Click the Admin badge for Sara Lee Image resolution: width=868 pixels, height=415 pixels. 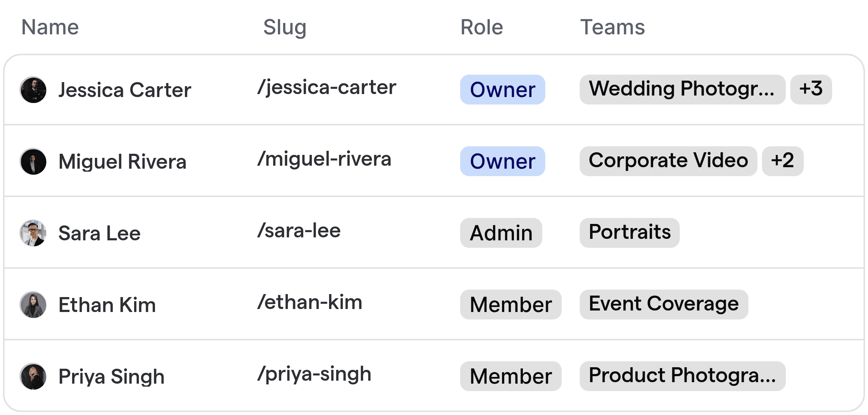(501, 233)
